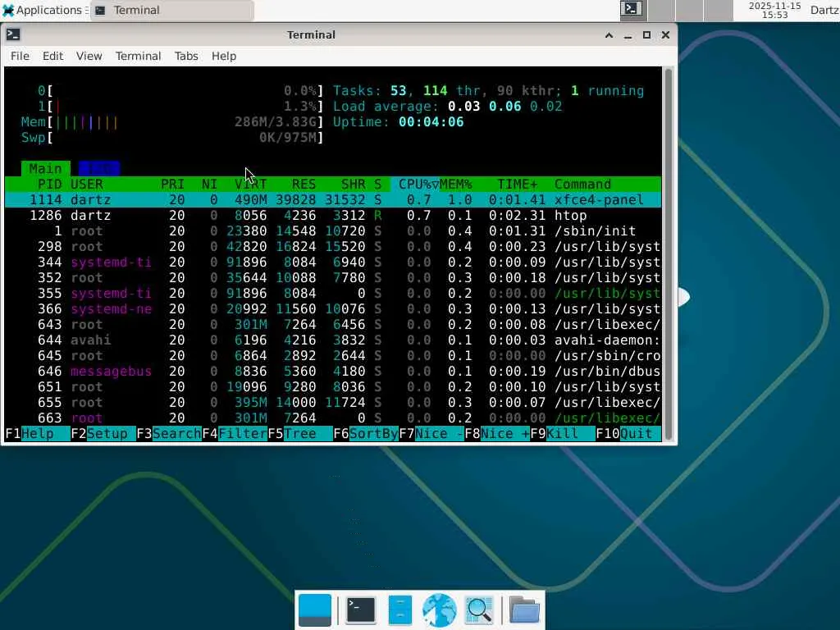Select the messagebus /usr/bin/dbus row
This screenshot has height=630, width=840.
coord(333,372)
